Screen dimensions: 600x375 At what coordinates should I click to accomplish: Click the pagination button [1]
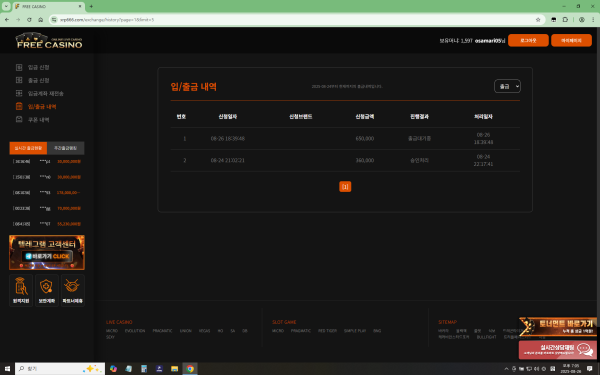pyautogui.click(x=345, y=187)
